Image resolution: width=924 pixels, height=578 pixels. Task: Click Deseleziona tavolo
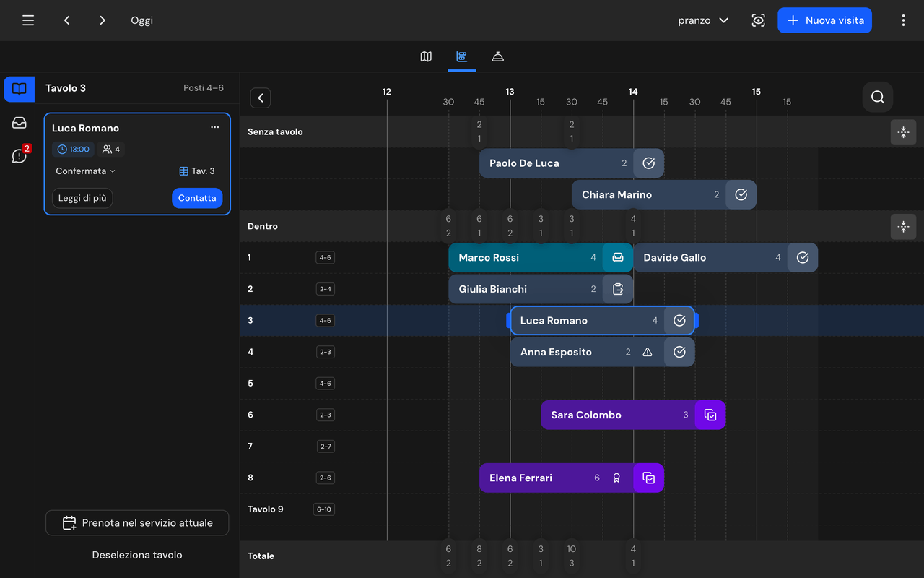pyautogui.click(x=137, y=555)
